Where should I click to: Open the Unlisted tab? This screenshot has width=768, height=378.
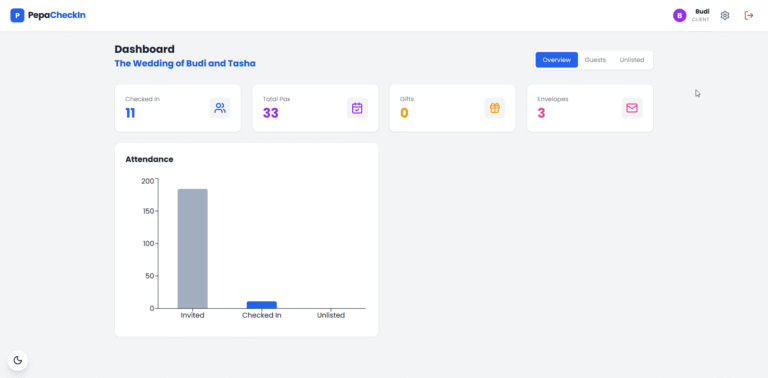(x=632, y=60)
